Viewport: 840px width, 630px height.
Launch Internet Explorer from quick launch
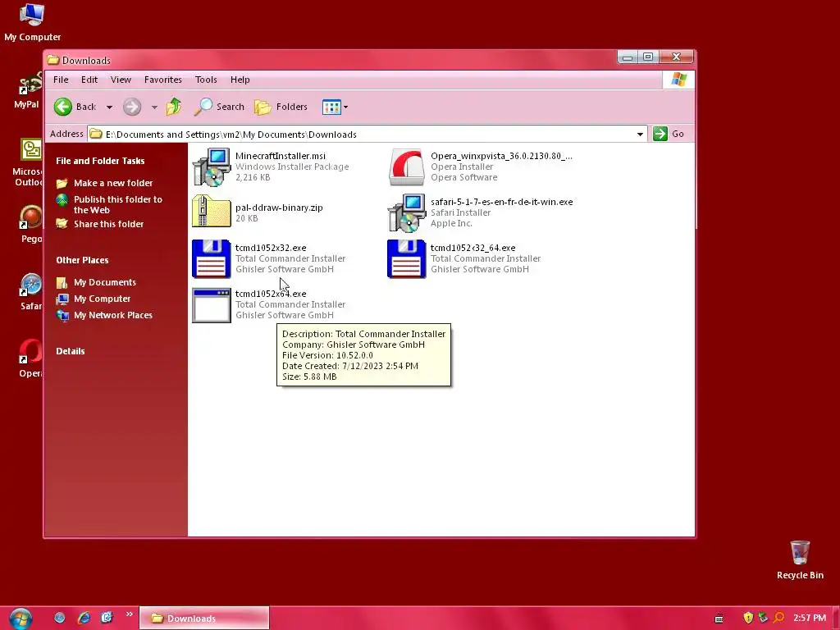coord(84,618)
